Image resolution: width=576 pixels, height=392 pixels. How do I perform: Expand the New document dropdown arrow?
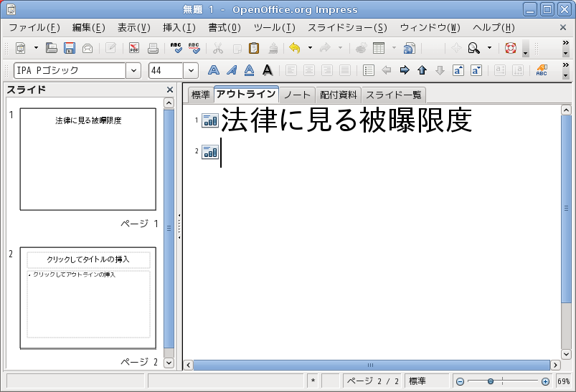pos(36,49)
